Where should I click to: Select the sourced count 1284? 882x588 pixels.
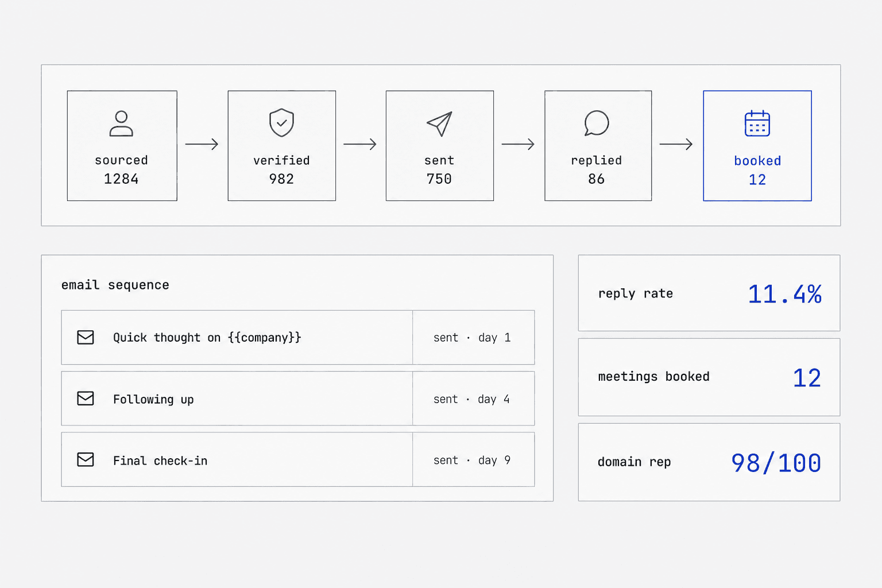pos(121,179)
